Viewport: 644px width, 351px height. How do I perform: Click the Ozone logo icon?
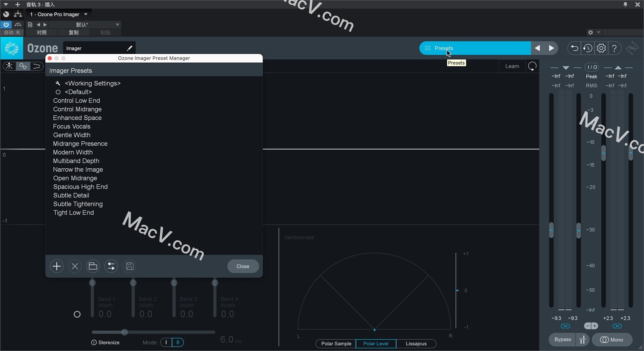tap(12, 48)
